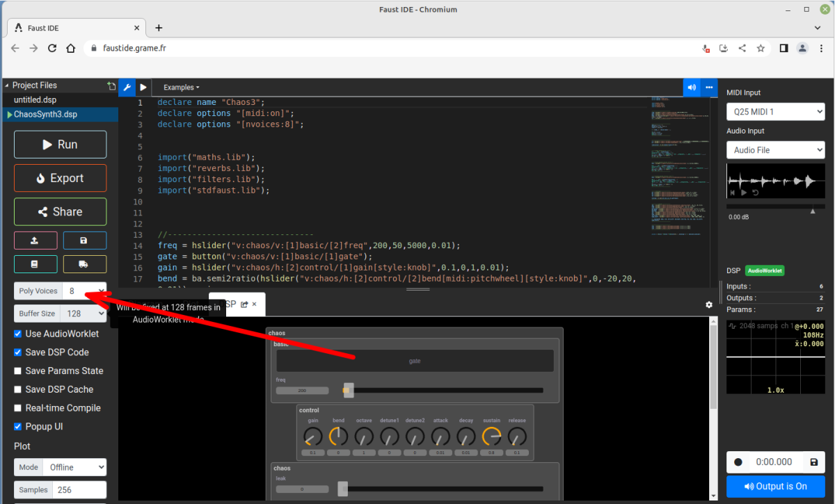This screenshot has height=504, width=835.
Task: Pop out the DSP tab window
Action: tap(244, 304)
